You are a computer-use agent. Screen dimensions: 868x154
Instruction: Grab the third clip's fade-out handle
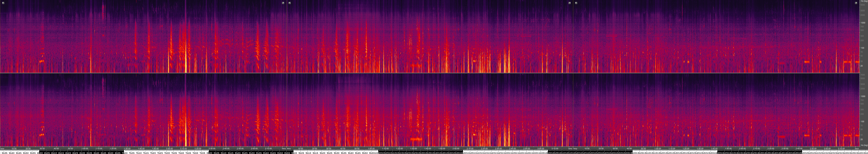coord(856,3)
